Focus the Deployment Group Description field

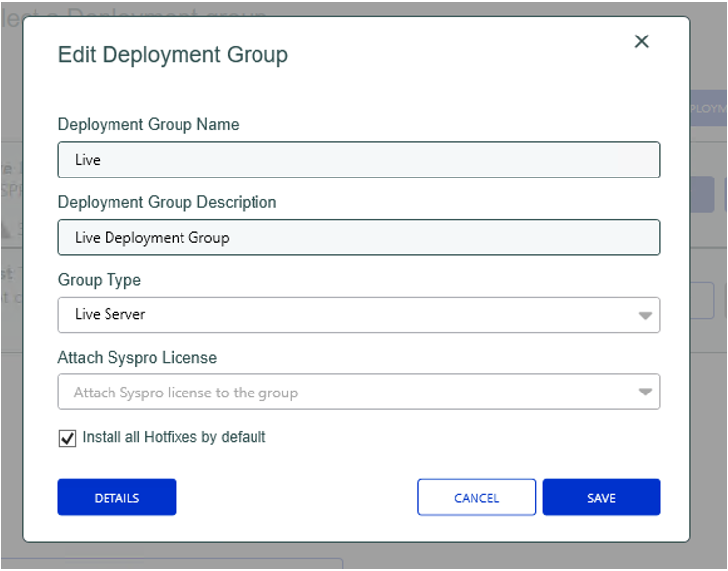click(359, 238)
